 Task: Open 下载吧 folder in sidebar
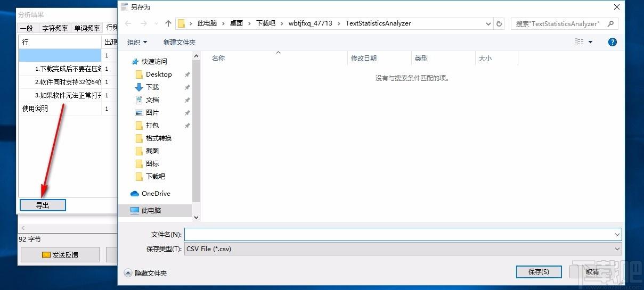click(156, 176)
